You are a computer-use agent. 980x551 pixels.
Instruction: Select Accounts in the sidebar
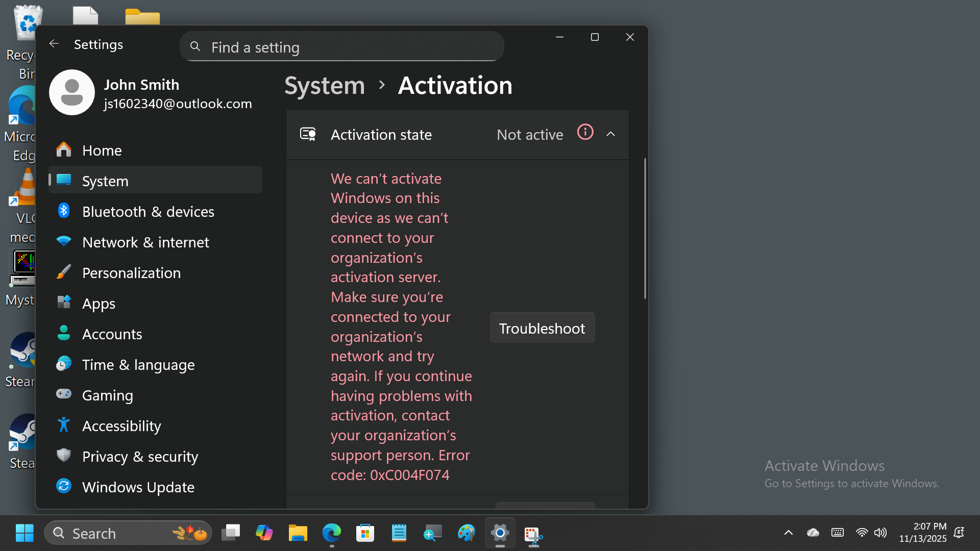[112, 334]
